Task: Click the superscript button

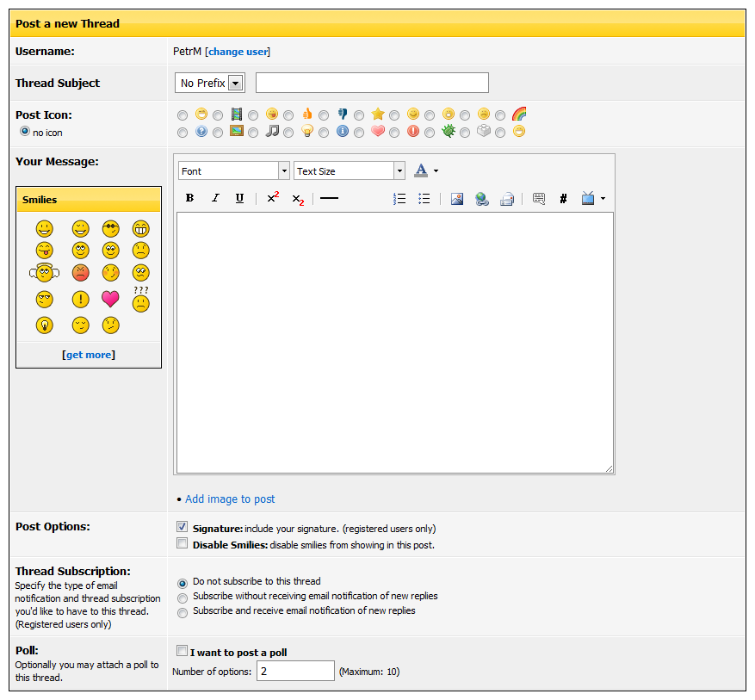Action: tap(273, 198)
